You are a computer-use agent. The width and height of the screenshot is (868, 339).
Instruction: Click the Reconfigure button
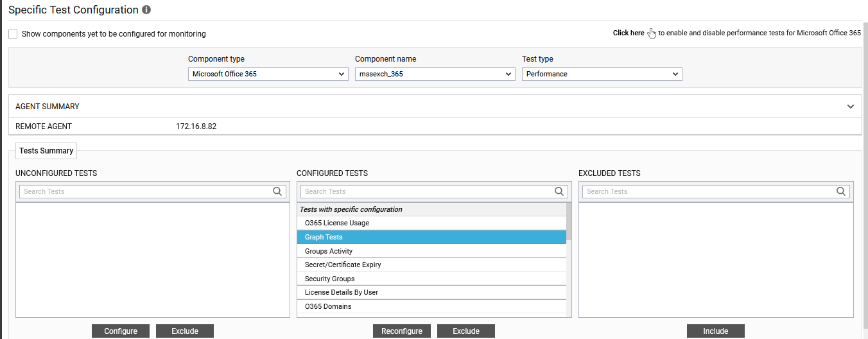click(402, 331)
